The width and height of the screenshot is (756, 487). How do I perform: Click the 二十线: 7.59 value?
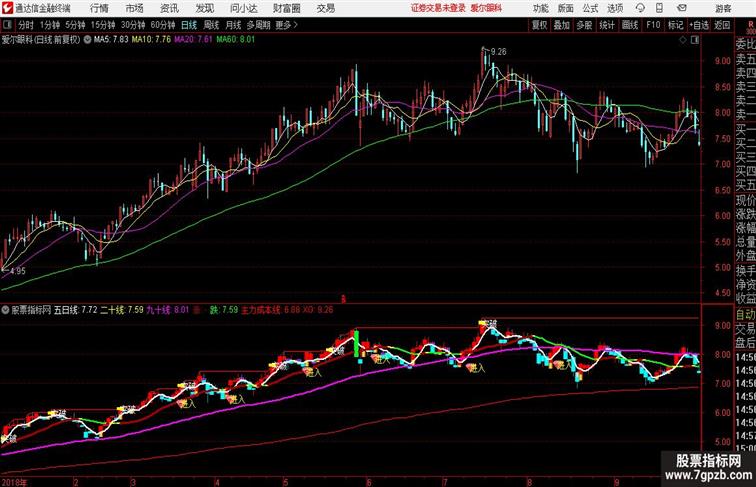(122, 310)
